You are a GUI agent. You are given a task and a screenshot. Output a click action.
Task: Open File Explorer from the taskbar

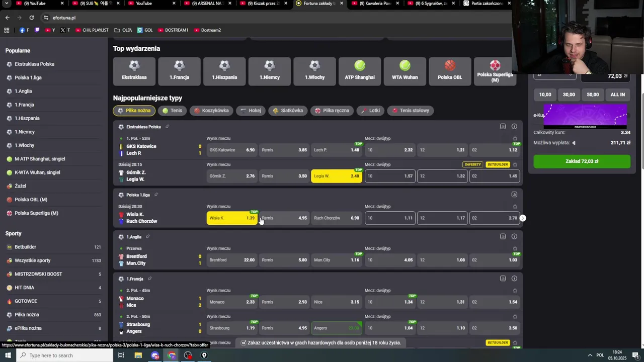pyautogui.click(x=138, y=355)
